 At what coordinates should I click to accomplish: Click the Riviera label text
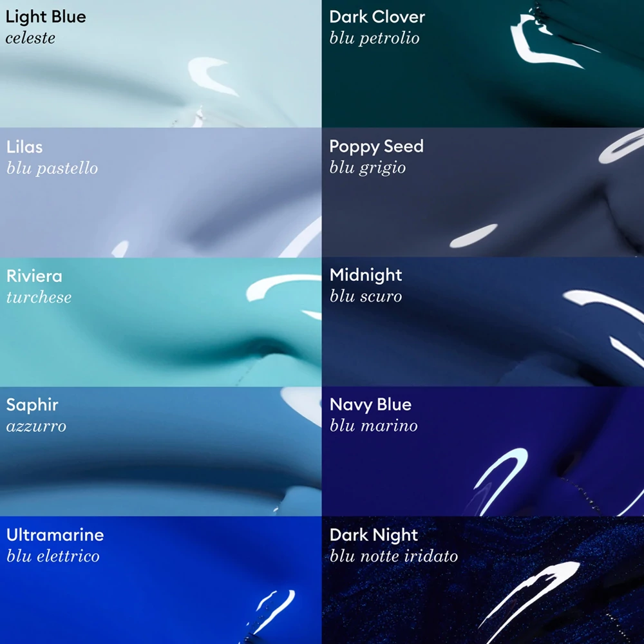34,276
